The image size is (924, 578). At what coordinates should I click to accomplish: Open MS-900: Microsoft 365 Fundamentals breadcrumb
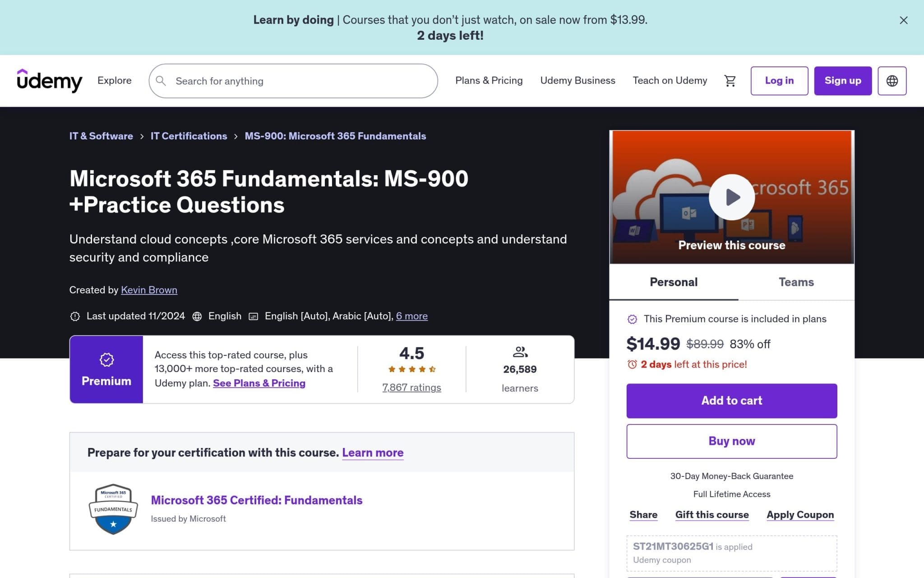[x=335, y=136]
